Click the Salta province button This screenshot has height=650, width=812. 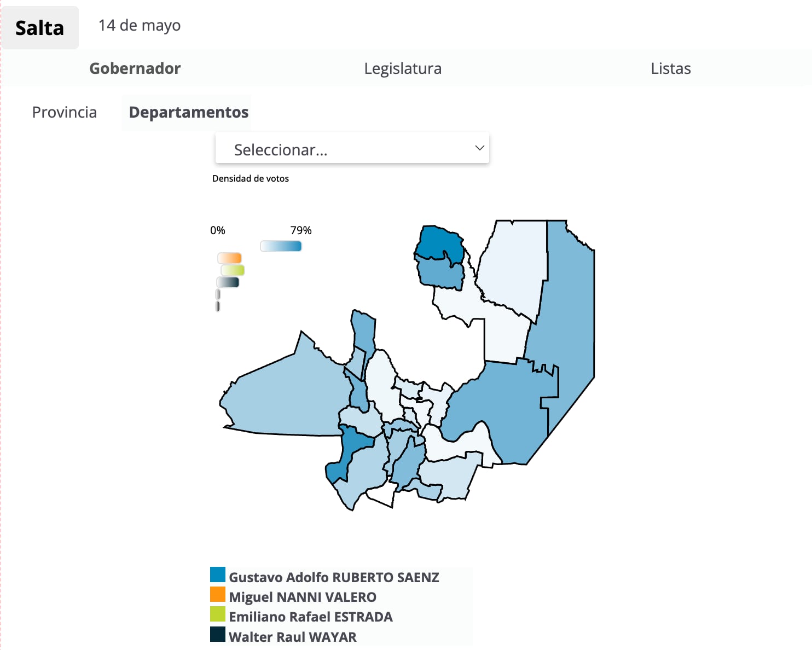tap(39, 28)
